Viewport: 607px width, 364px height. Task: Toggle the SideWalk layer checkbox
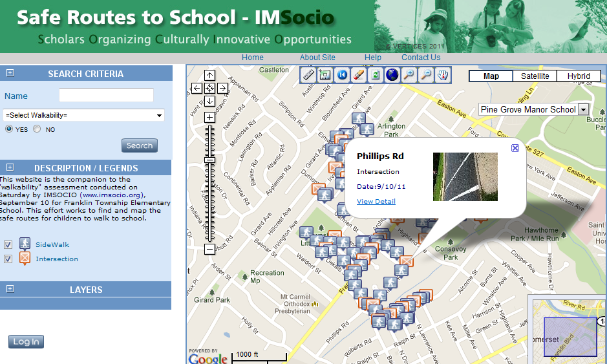tap(8, 245)
